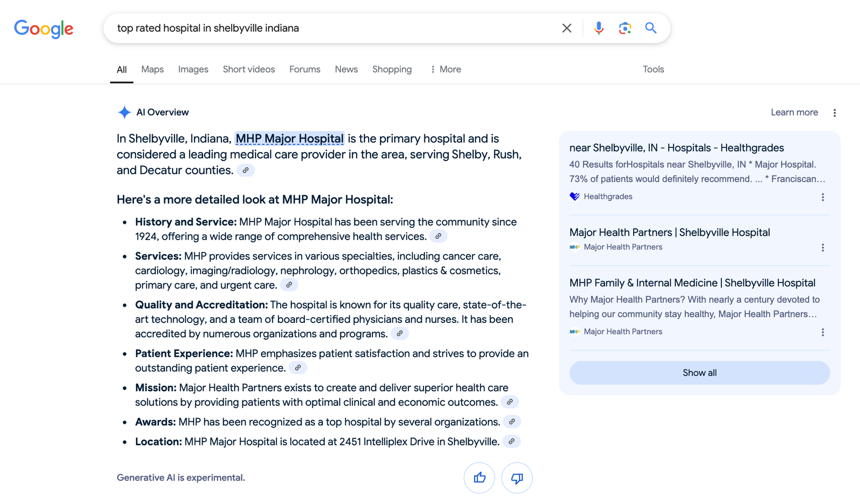This screenshot has height=504, width=860.
Task: Open source link icon after Mission paragraph
Action: tap(510, 402)
